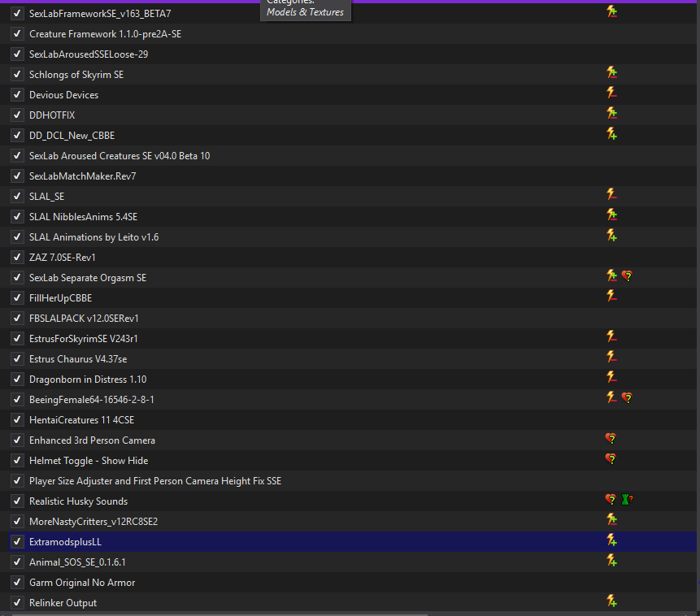This screenshot has height=616, width=700.
Task: Uncheck the SexLabMatchMaker.Rev7 checkbox
Action: pos(17,176)
